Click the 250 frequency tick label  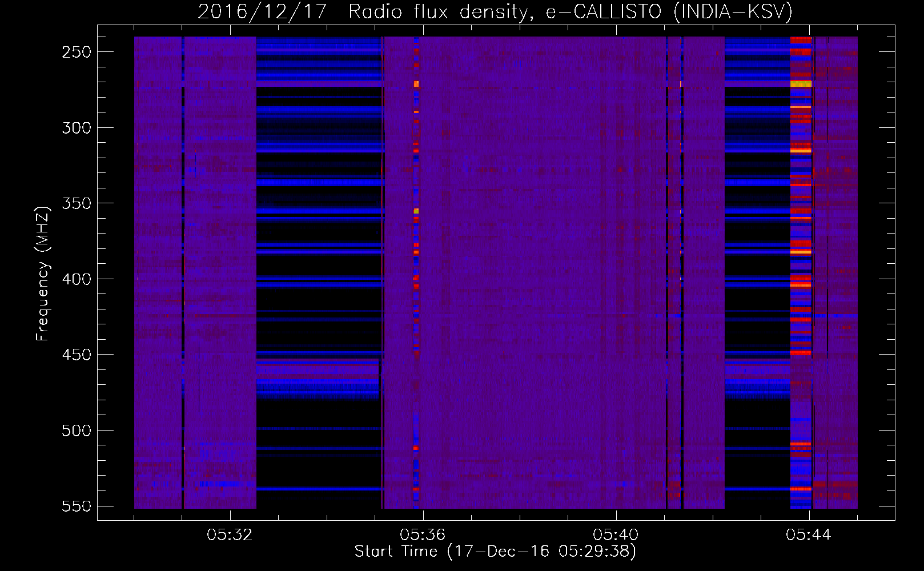pyautogui.click(x=77, y=52)
